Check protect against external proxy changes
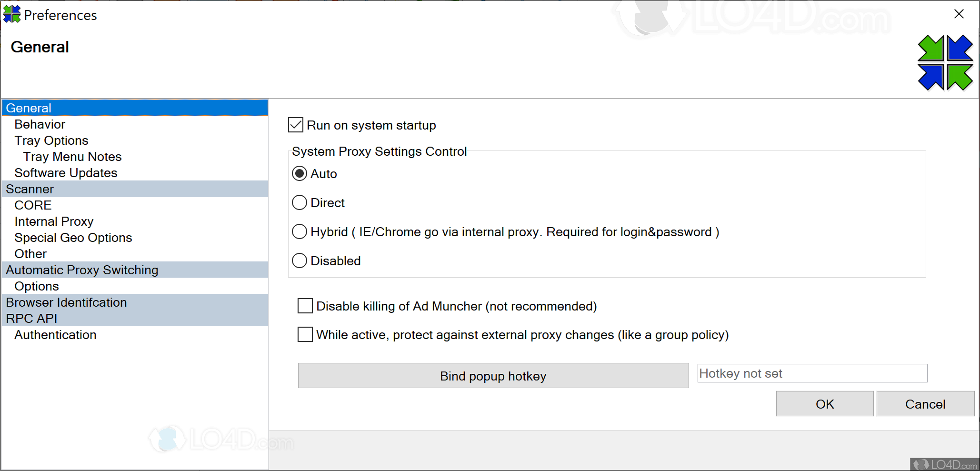The width and height of the screenshot is (980, 471). [305, 334]
